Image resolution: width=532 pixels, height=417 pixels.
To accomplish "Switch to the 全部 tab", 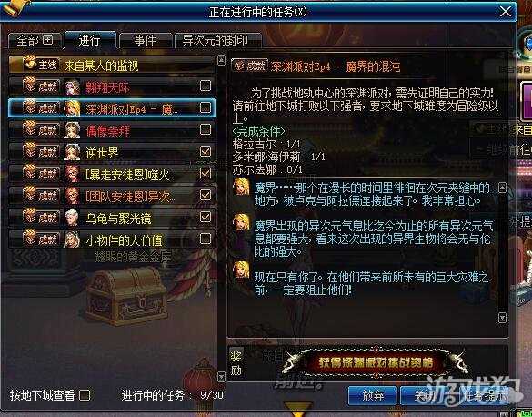I will 35,40.
